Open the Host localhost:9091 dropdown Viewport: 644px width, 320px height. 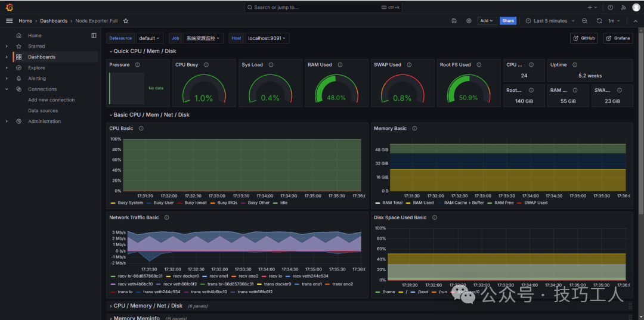pos(267,38)
